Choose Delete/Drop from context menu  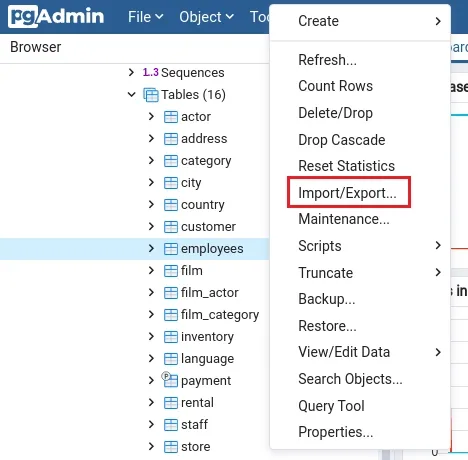point(360,113)
